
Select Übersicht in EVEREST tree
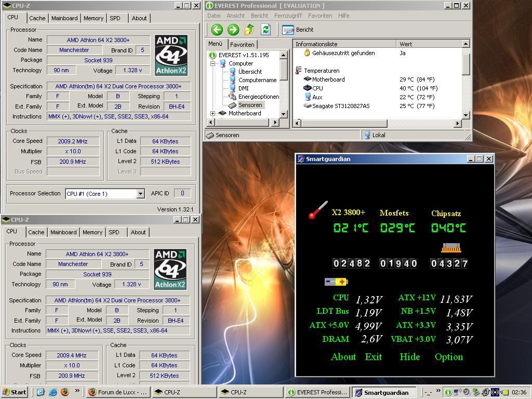250,72
